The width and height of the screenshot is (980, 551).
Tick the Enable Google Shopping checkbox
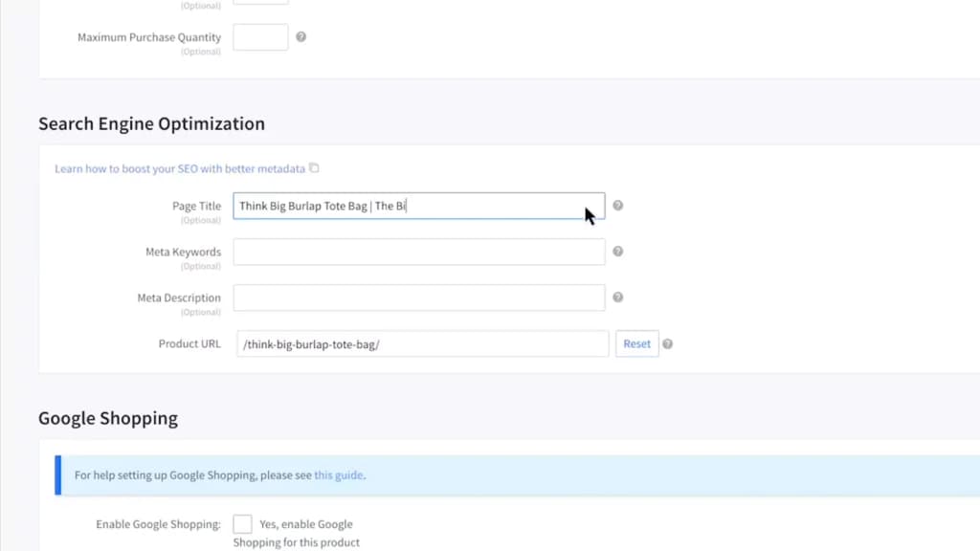[242, 524]
